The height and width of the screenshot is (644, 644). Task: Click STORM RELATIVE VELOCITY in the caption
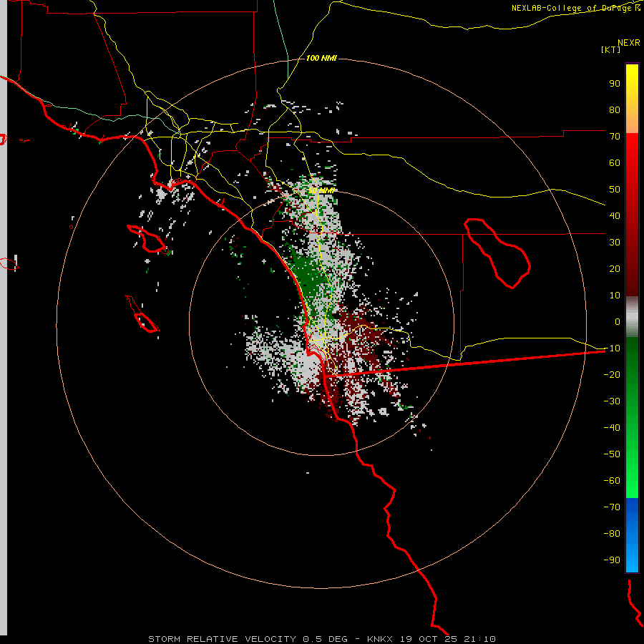coord(222,639)
